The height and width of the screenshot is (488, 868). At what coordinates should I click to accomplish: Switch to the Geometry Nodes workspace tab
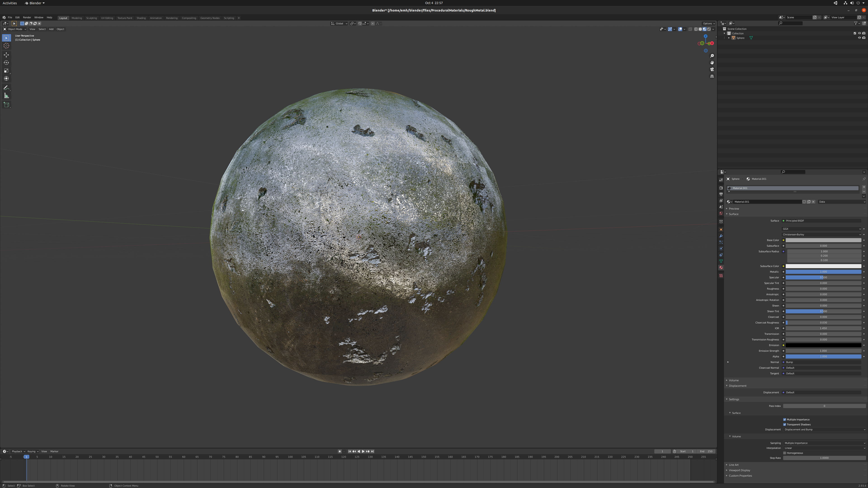(210, 18)
